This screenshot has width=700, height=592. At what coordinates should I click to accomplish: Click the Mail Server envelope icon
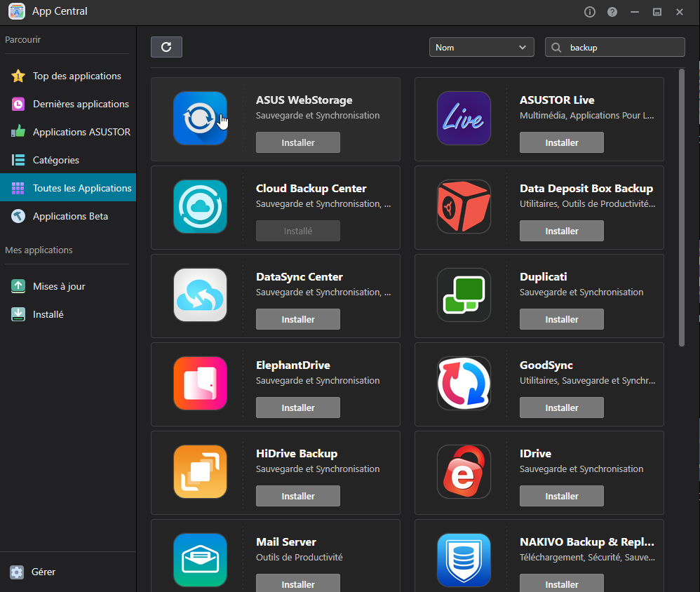[x=200, y=560]
